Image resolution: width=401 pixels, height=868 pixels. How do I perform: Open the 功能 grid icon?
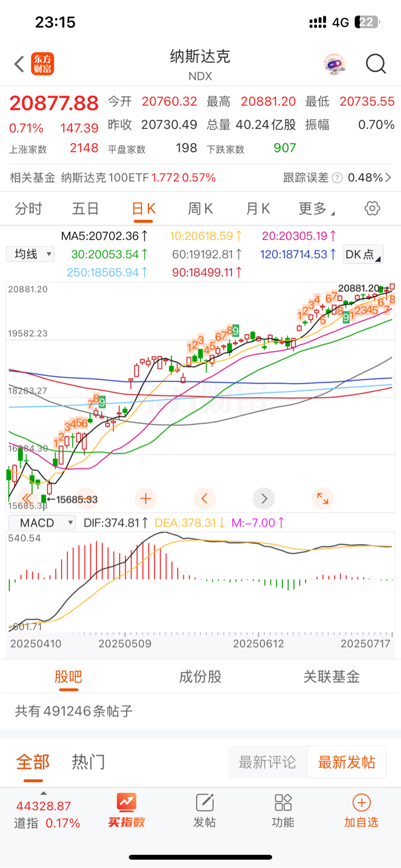pos(283,802)
